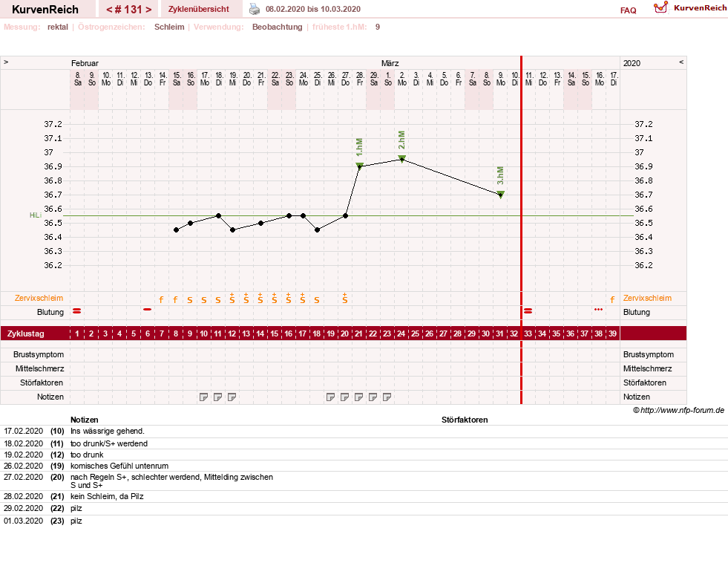Open the FAQ link
Viewport: 728px width, 563px height.
(628, 10)
